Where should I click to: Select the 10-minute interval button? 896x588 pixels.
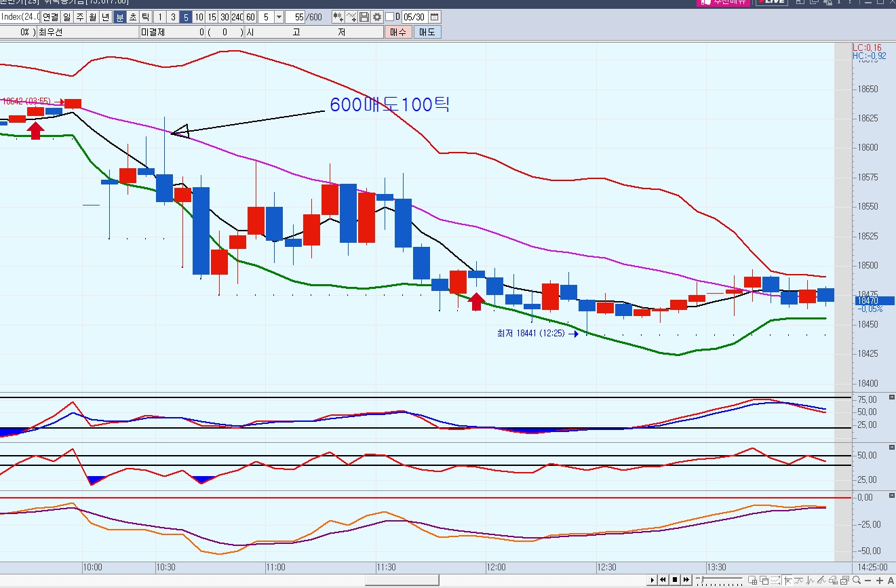(199, 17)
